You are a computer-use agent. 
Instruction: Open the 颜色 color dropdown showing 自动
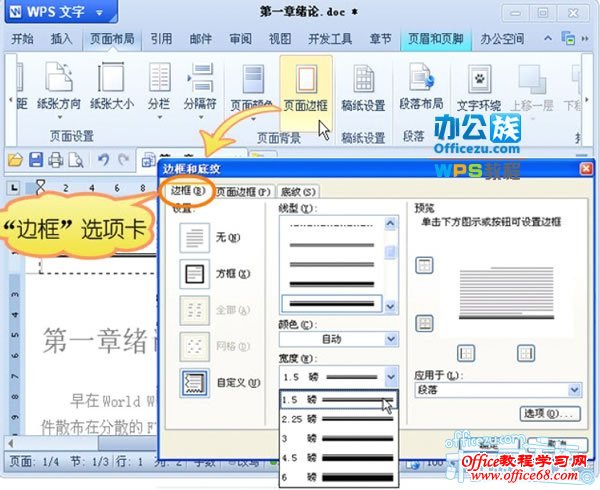(339, 339)
